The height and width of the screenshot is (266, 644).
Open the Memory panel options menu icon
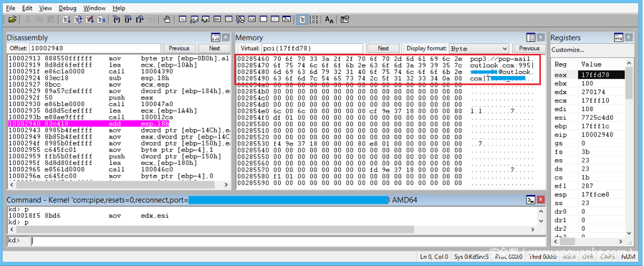click(x=531, y=38)
